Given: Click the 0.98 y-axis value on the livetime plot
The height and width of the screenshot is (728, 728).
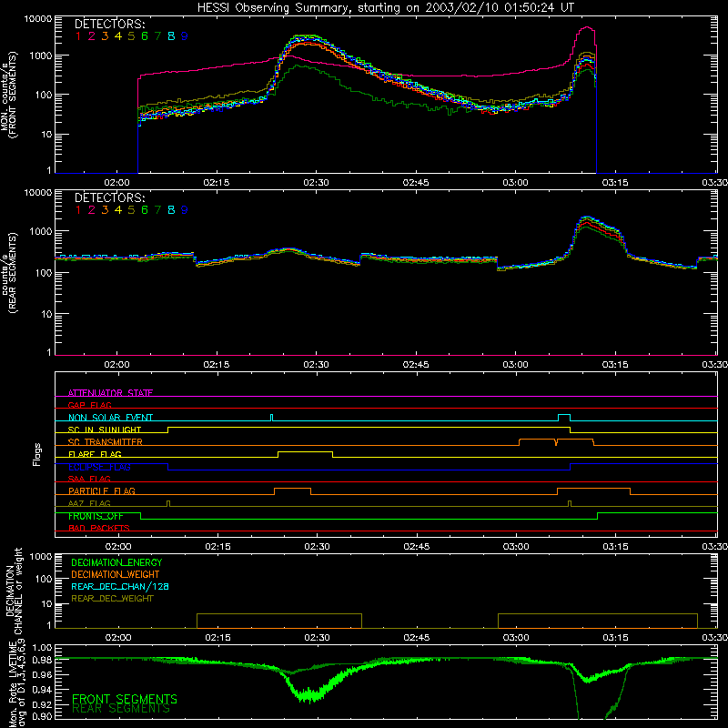Looking at the screenshot, I should point(42,660).
